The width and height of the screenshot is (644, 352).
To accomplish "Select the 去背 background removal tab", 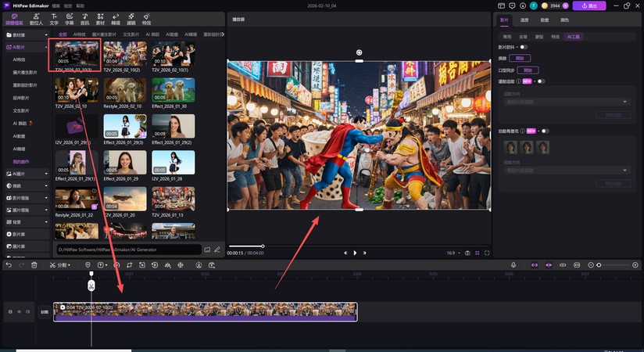I will 523,36.
